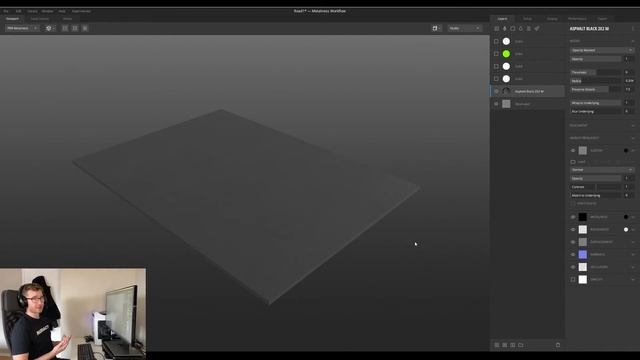Open the Edit menu

(18, 11)
